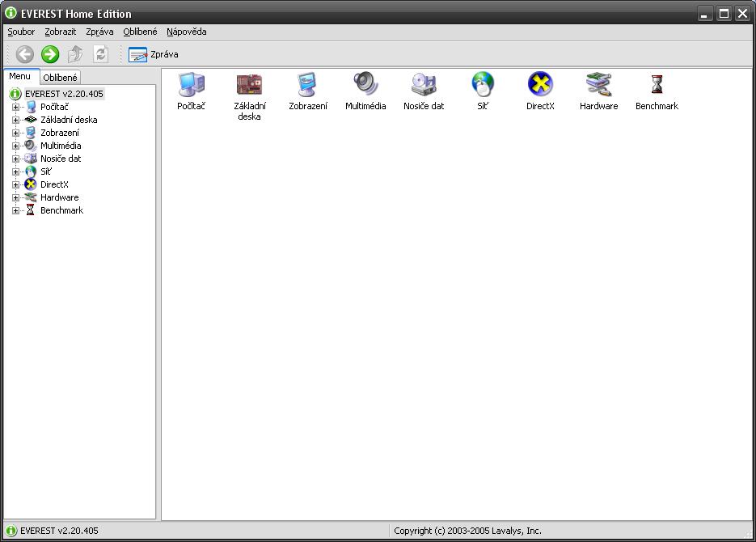Image resolution: width=756 pixels, height=542 pixels.
Task: Maximize the EVEREST window
Action: point(724,14)
